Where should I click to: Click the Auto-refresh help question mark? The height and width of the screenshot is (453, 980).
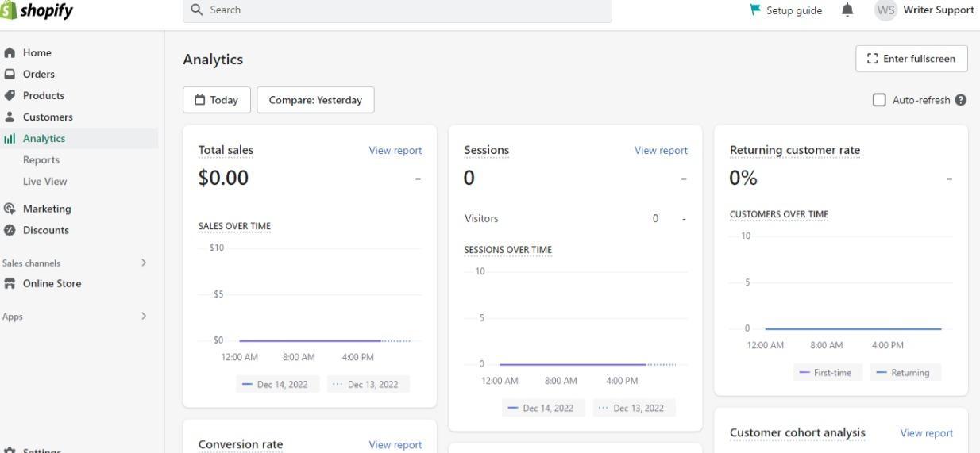coord(961,100)
